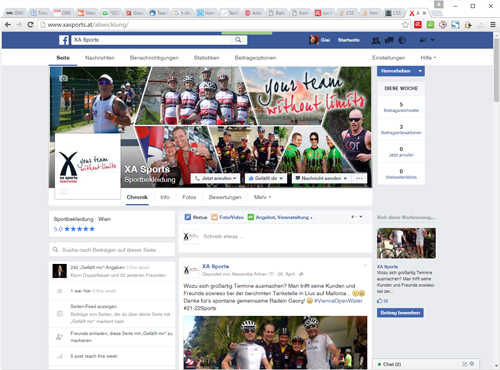Expand the Mehr tab menu
This screenshot has width=500, height=370.
coord(262,197)
